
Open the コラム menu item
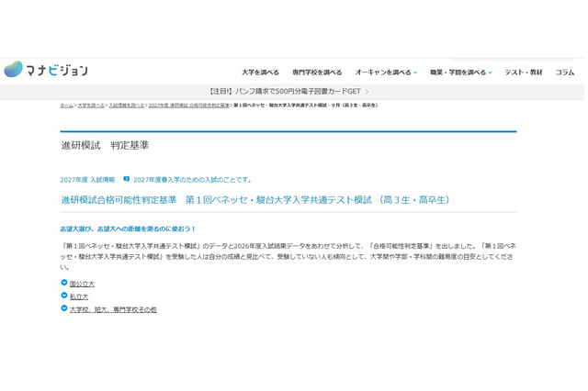[565, 73]
